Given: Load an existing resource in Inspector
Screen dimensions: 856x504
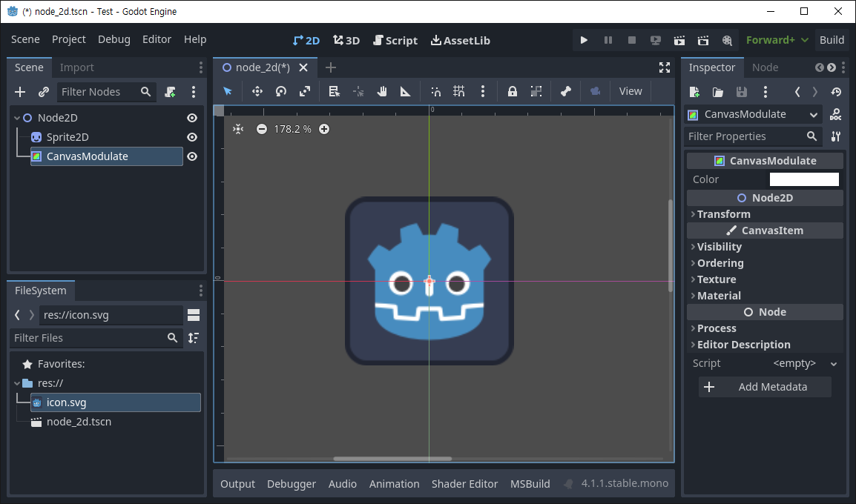Looking at the screenshot, I should click(717, 92).
